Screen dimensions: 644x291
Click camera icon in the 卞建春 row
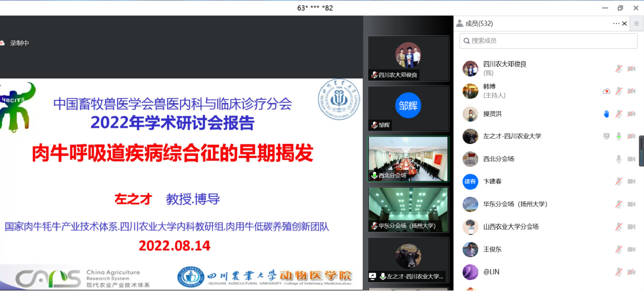coord(631,181)
